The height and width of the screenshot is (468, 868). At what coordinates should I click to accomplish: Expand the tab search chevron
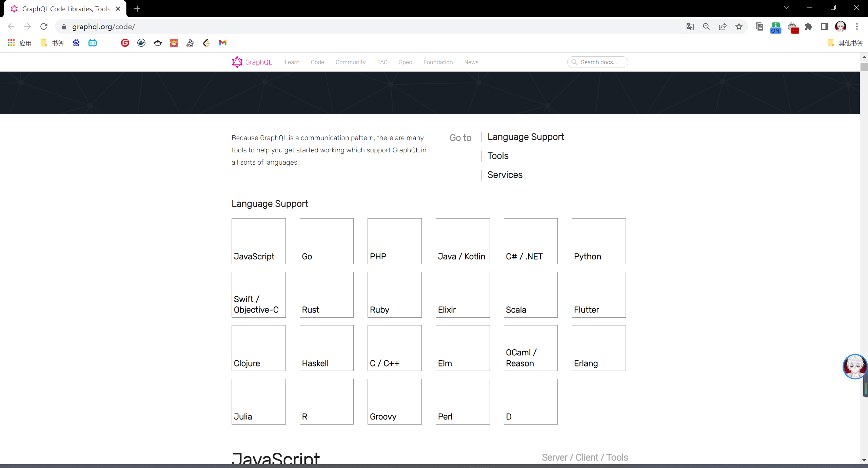point(786,7)
